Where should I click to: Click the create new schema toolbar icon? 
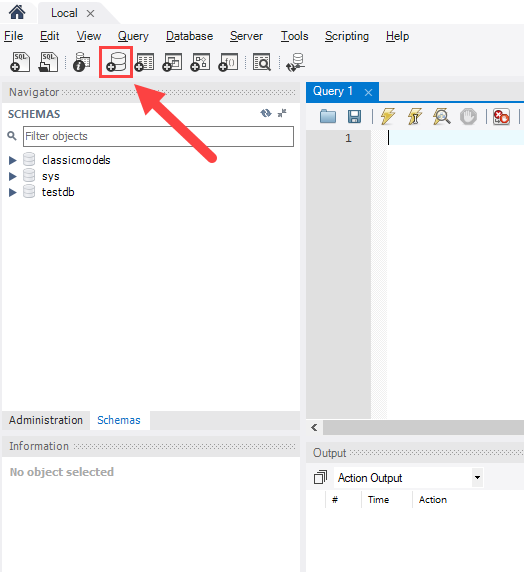(116, 62)
